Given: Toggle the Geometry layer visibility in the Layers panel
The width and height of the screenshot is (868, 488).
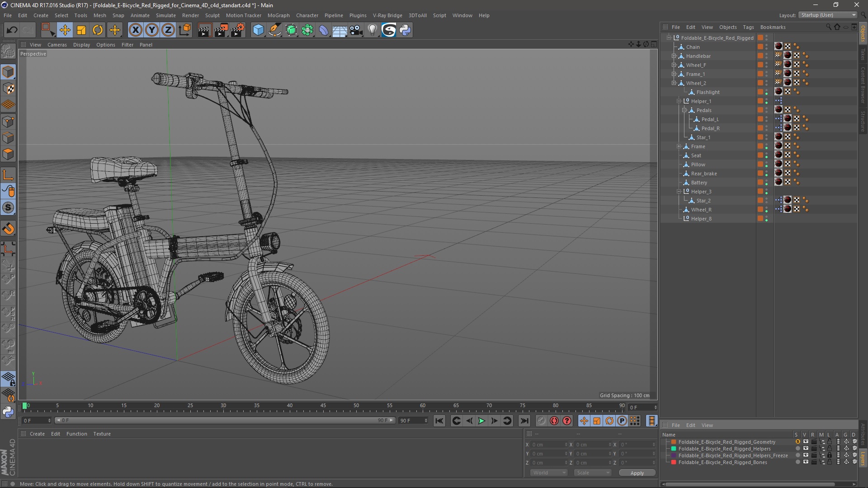Looking at the screenshot, I should [805, 442].
